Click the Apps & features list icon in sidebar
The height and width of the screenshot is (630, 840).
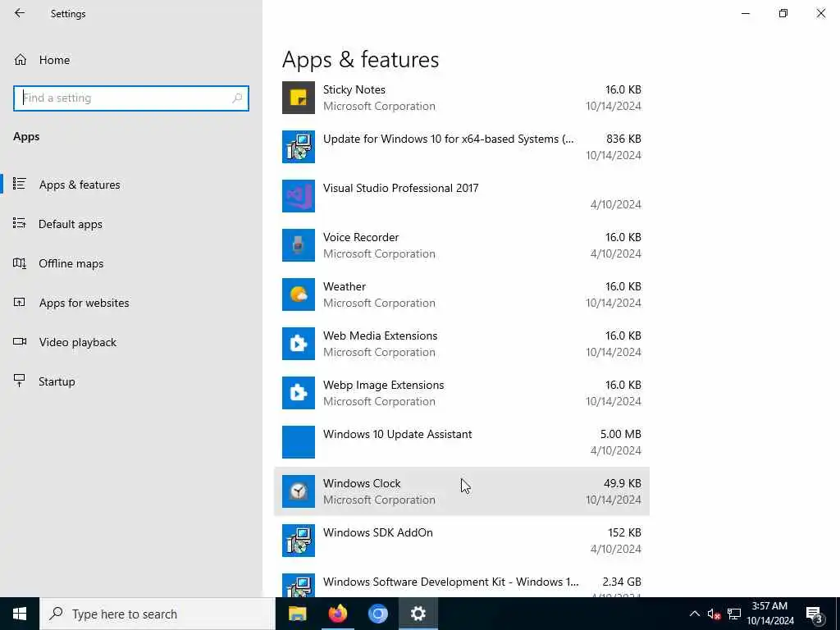pos(20,184)
